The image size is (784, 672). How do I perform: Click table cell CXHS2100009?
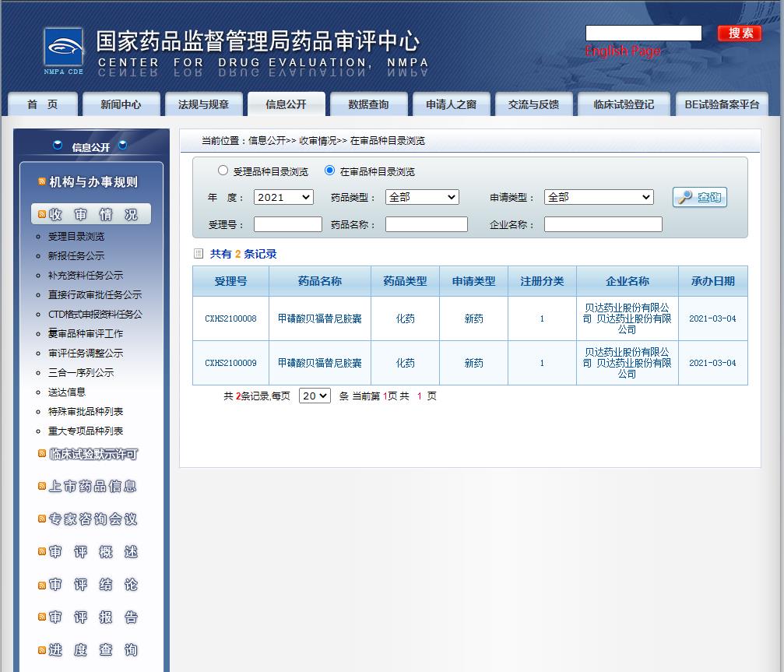(x=230, y=363)
